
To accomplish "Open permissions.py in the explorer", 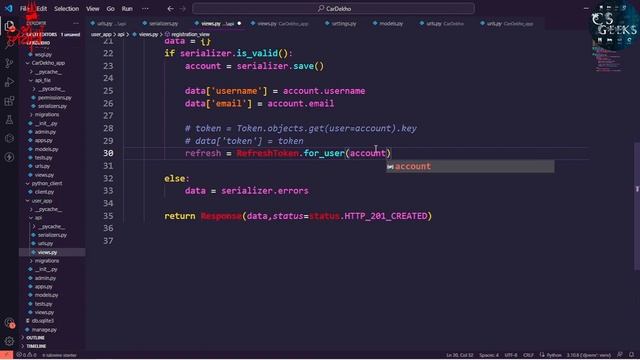I will point(54,98).
